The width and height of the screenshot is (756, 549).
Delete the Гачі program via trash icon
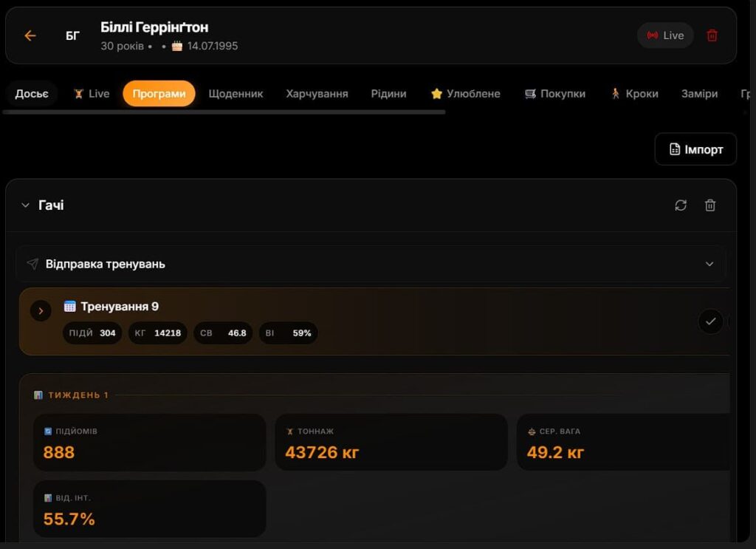(x=709, y=205)
